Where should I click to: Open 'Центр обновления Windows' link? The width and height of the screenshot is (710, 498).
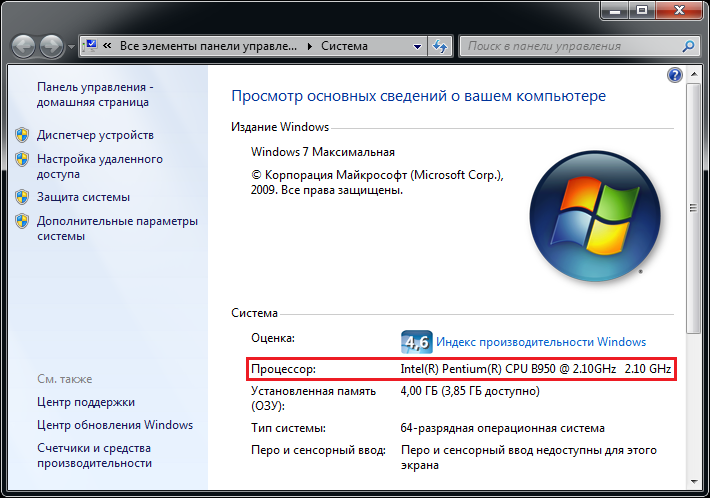point(115,425)
